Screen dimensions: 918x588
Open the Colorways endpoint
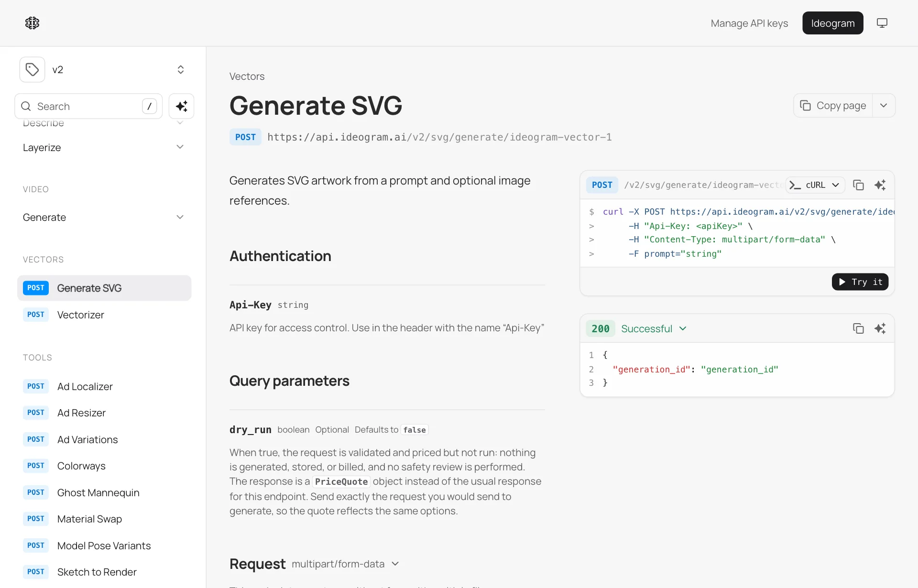coord(104,466)
